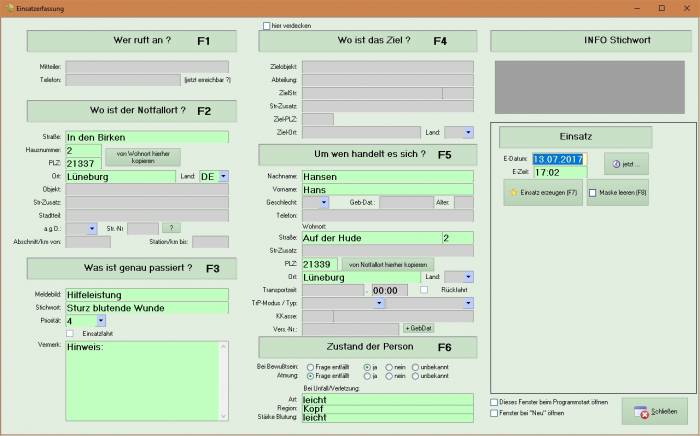Image resolution: width=700 pixels, height=436 pixels.
Task: Open the 'a.g.D.' dropdown
Action: 91,228
